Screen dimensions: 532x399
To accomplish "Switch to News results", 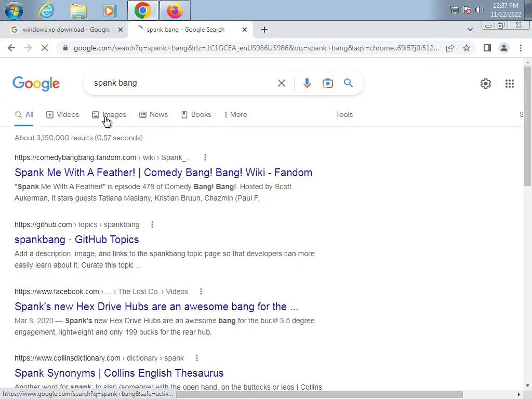I will [153, 115].
